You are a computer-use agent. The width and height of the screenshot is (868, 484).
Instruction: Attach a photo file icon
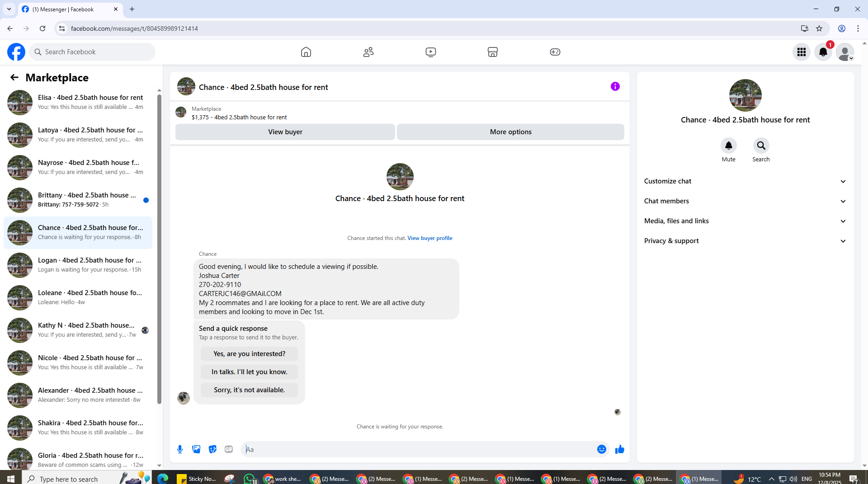(196, 449)
